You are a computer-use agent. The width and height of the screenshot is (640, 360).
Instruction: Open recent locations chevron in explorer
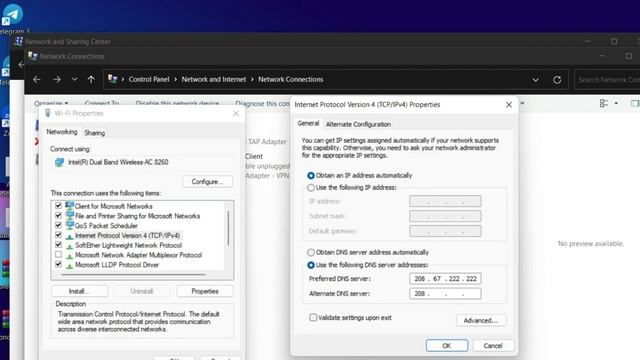pos(74,80)
